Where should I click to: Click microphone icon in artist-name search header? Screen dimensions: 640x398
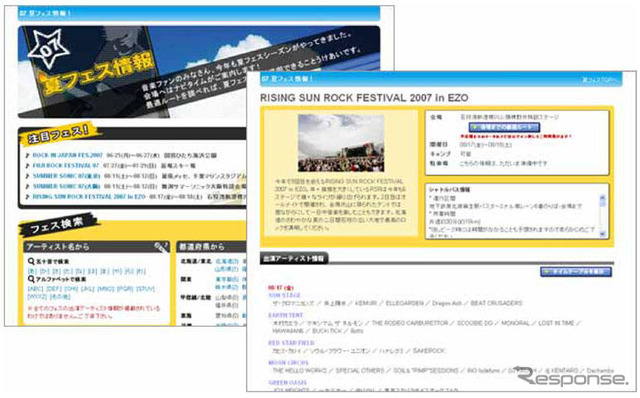(161, 247)
